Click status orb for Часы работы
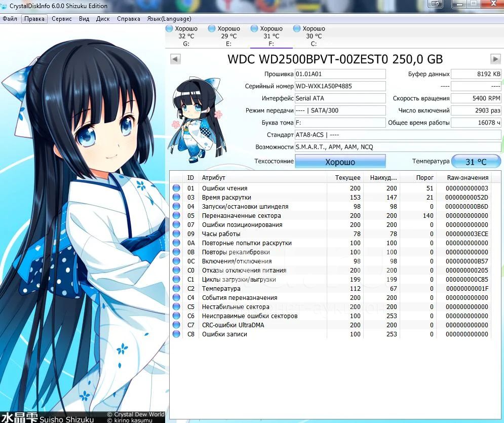Viewport: 504px width, 423px height. click(176, 234)
